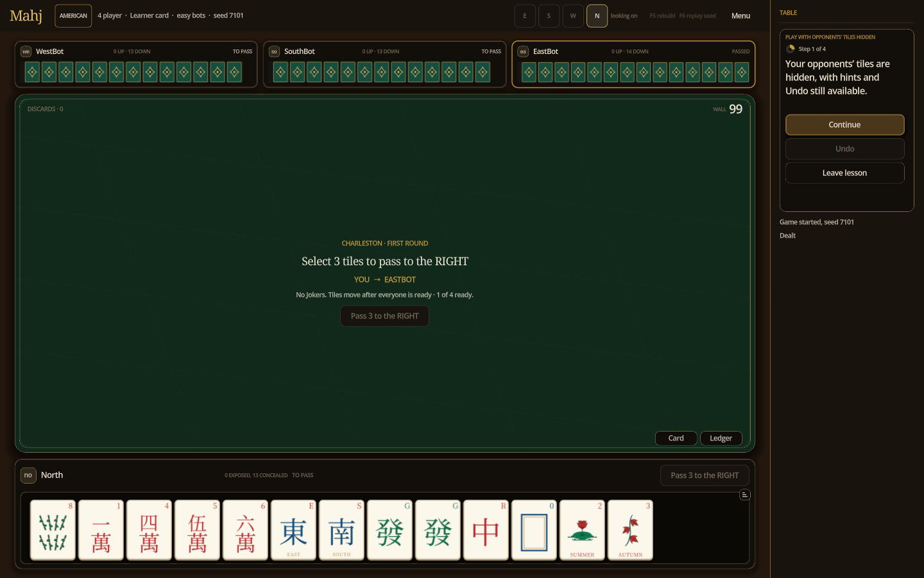Click center 'Pass 3 to the RIGHT' button
Image resolution: width=924 pixels, height=578 pixels.
[384, 316]
